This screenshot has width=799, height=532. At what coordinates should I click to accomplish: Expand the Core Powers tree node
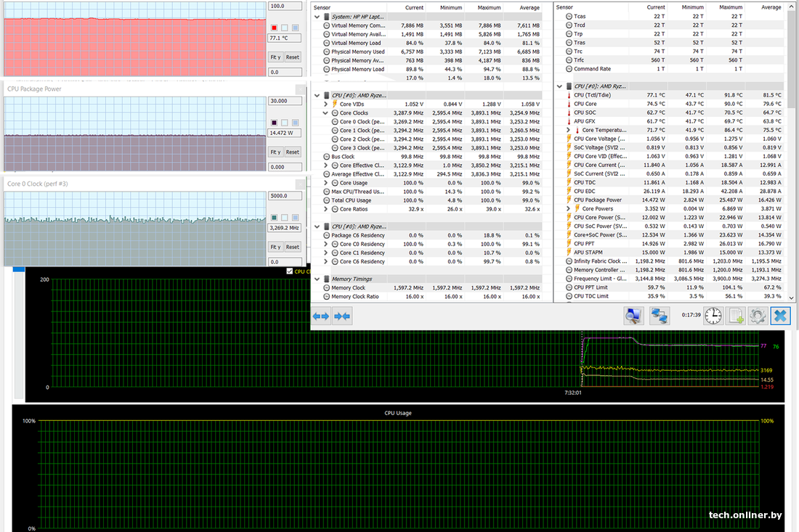pos(569,209)
